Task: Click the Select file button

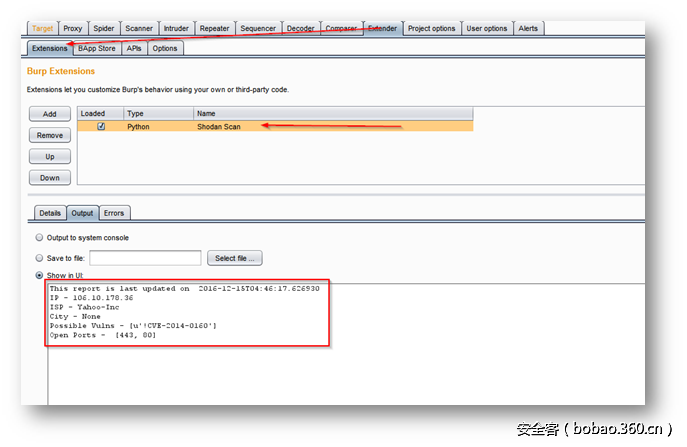Action: (235, 258)
